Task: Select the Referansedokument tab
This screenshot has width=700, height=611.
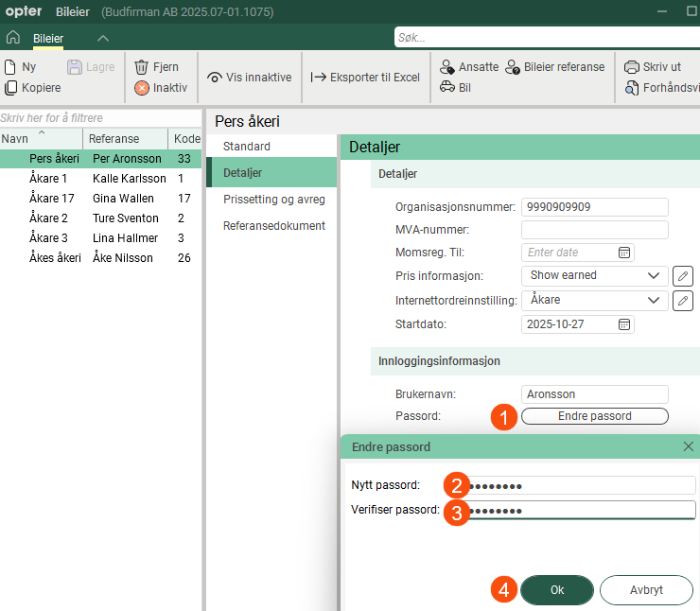Action: tap(273, 226)
